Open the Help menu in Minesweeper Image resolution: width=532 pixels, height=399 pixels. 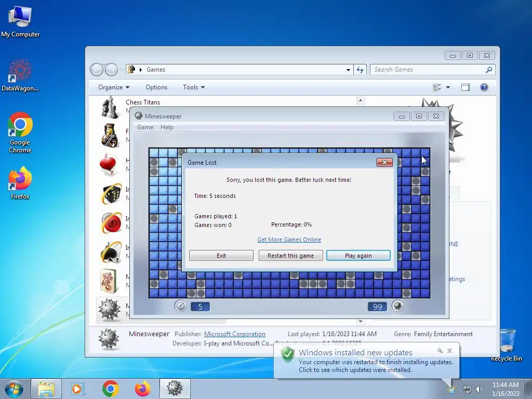tap(167, 127)
